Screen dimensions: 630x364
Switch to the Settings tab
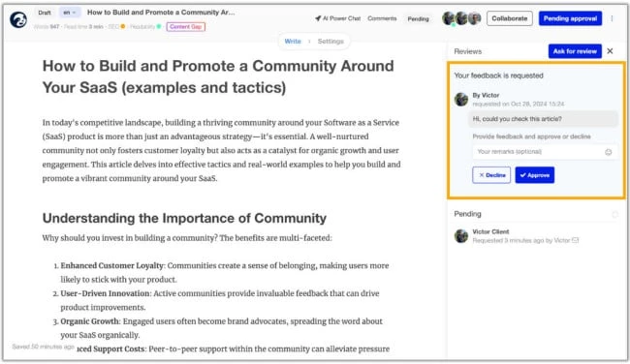pos(331,42)
